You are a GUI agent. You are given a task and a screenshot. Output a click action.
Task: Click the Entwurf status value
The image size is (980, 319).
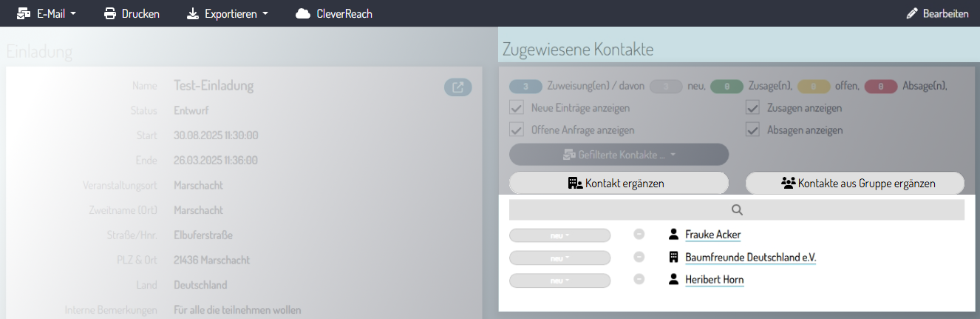pyautogui.click(x=191, y=111)
